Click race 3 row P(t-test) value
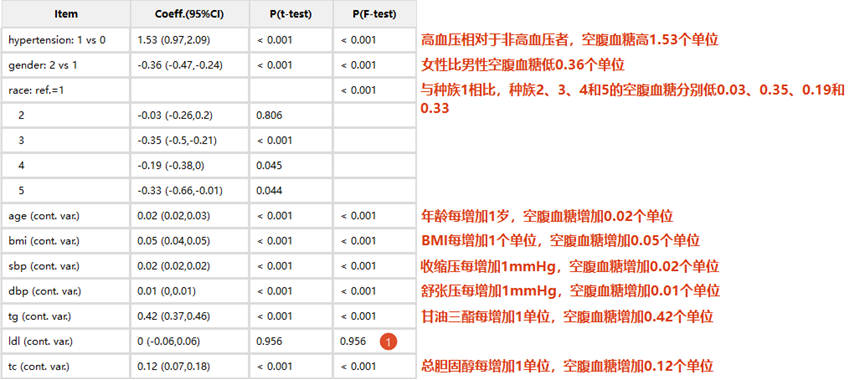The width and height of the screenshot is (865, 380). coord(274,141)
